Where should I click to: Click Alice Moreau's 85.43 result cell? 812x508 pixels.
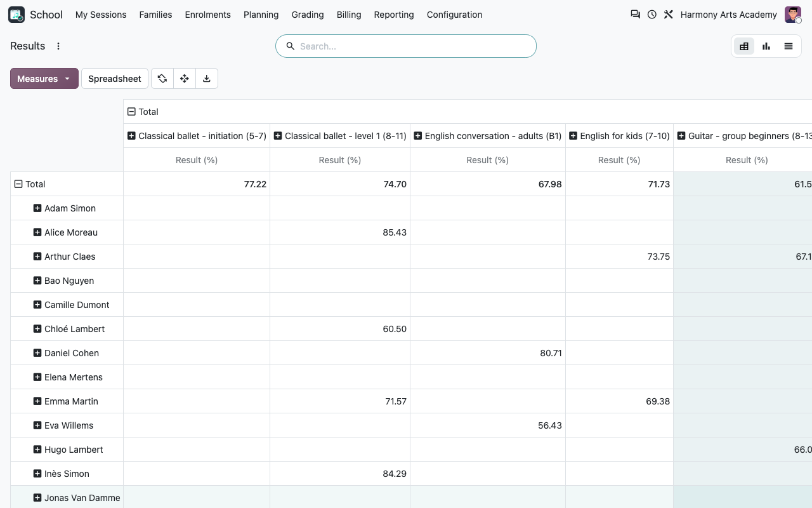tap(340, 232)
